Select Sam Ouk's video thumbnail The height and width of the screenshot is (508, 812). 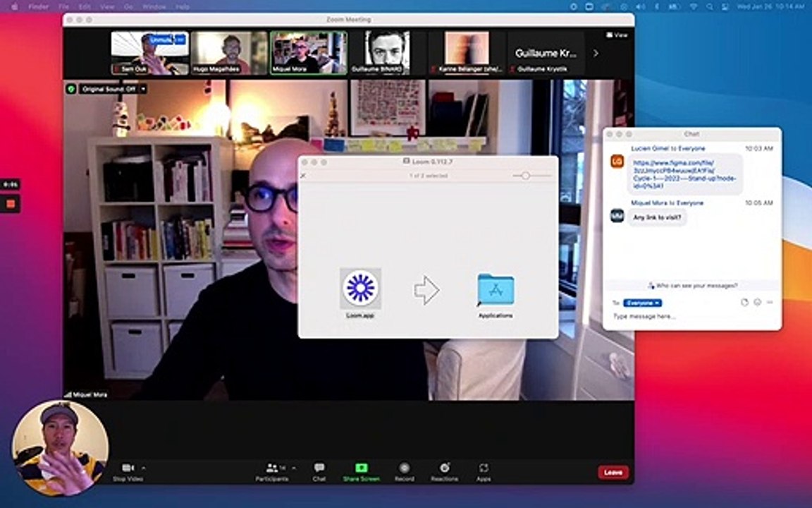[x=149, y=53]
